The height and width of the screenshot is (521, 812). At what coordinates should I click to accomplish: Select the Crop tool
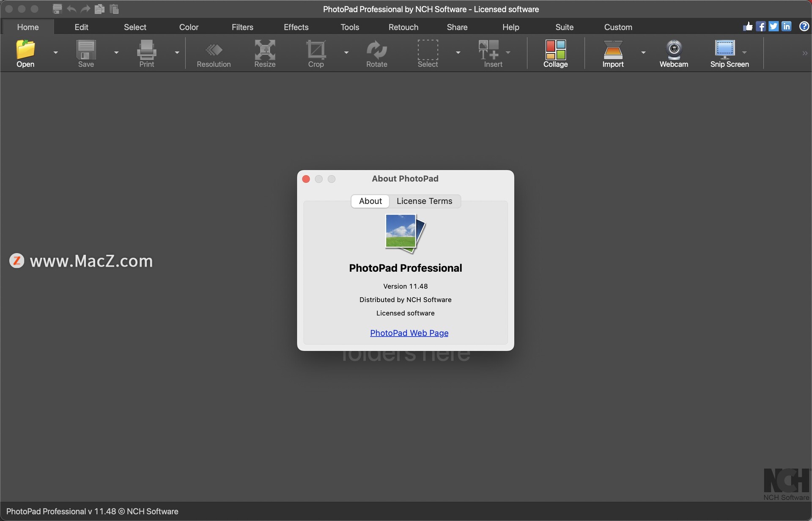316,53
